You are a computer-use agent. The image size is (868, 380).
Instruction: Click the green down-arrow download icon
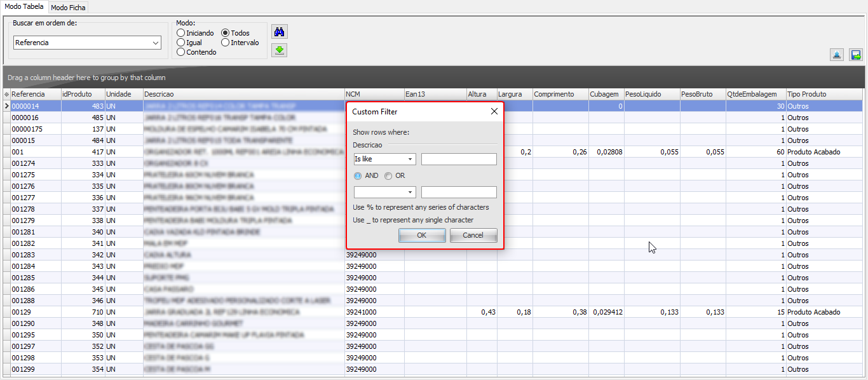tap(279, 50)
